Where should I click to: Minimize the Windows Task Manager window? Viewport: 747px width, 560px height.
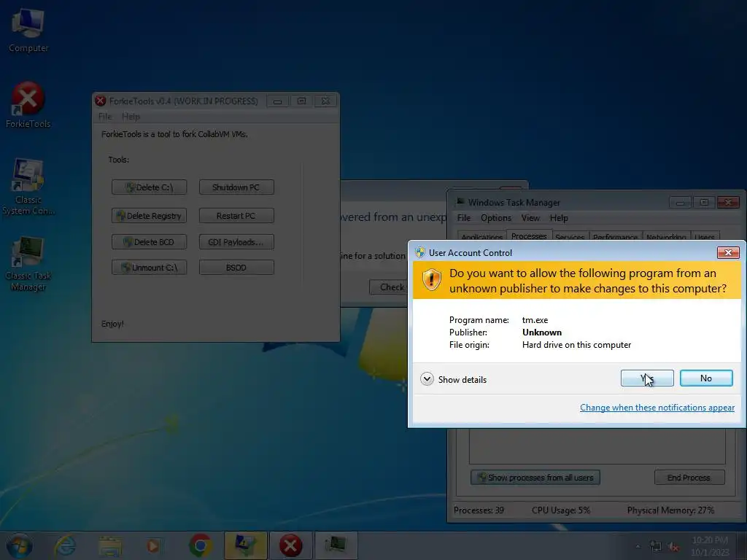680,203
